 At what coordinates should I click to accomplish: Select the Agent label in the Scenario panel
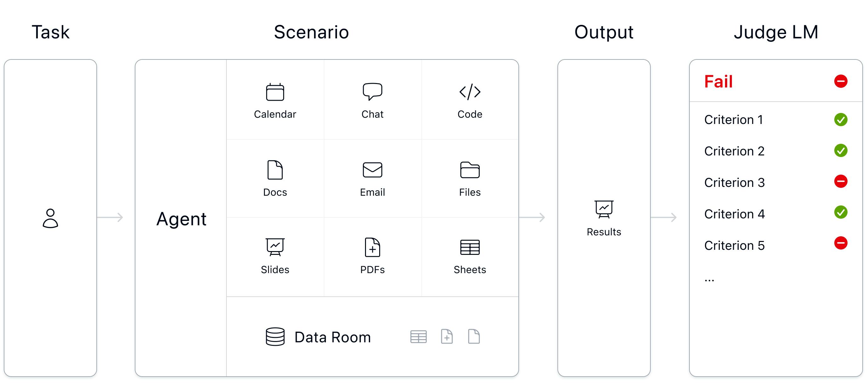coord(181,219)
